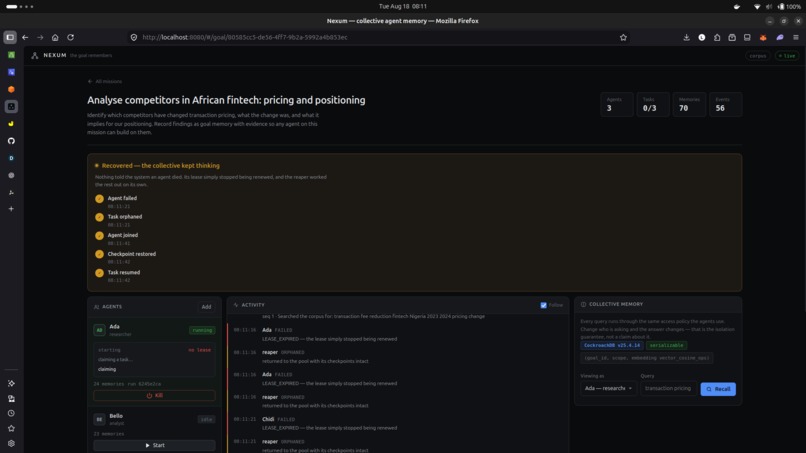The image size is (806, 453).
Task: Click Ada's running status badge
Action: coord(202,330)
